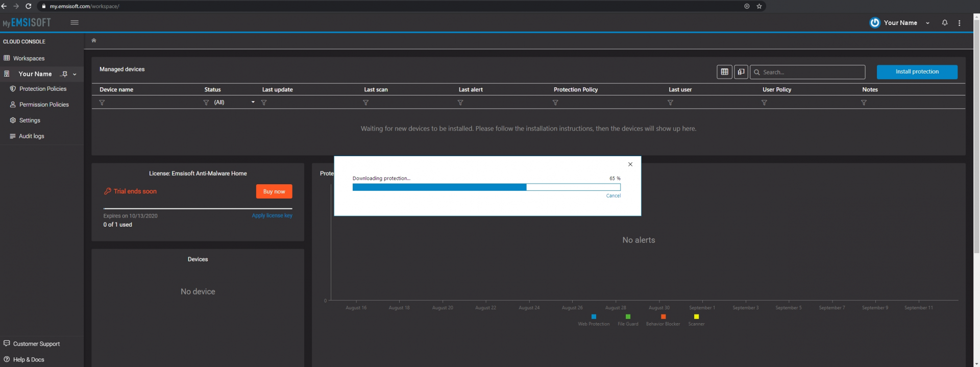Reload the page in browser
This screenshot has width=980, height=367.
[x=29, y=6]
